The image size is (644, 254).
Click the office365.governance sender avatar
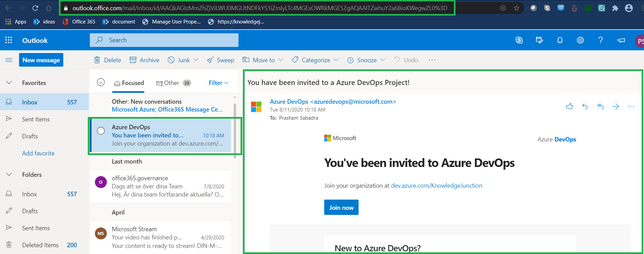coord(101,182)
